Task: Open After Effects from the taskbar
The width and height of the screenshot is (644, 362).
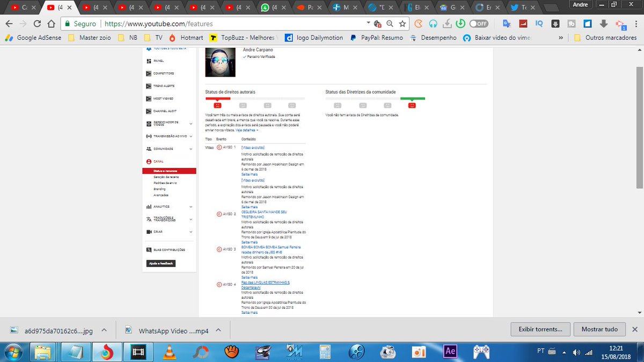Action: pyautogui.click(x=450, y=352)
